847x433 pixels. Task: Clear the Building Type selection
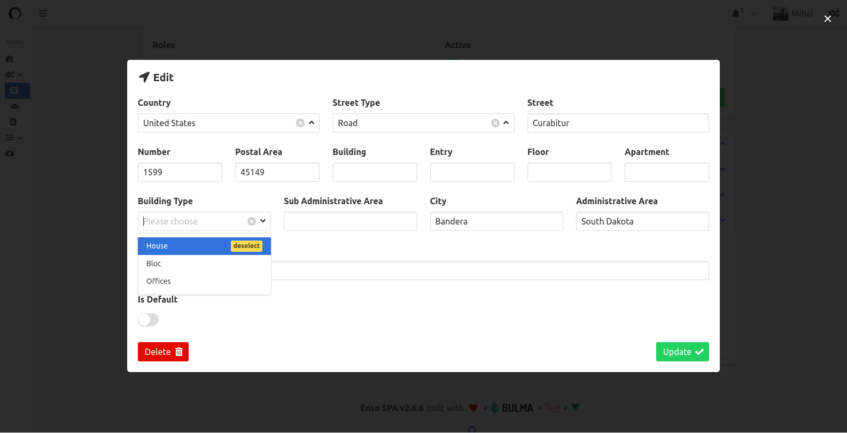(251, 221)
